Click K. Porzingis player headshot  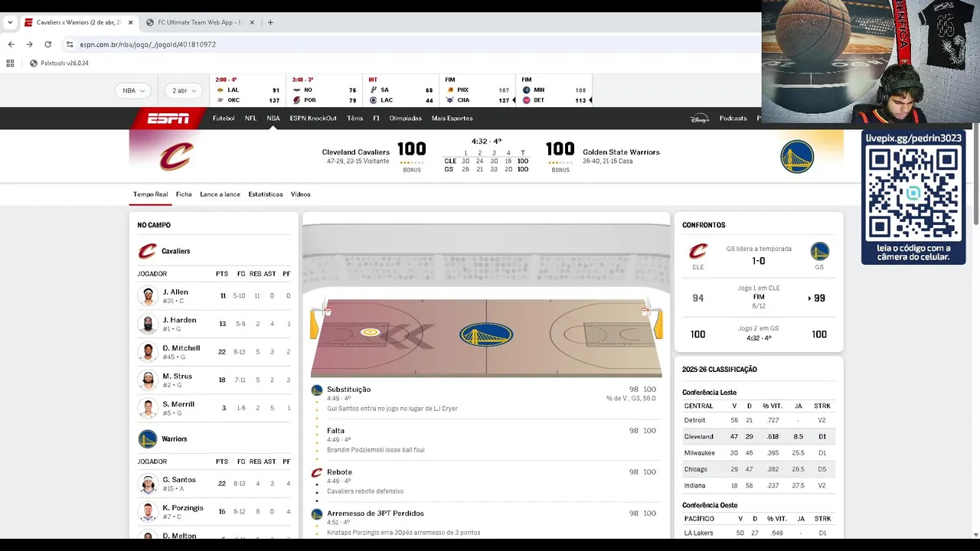148,512
